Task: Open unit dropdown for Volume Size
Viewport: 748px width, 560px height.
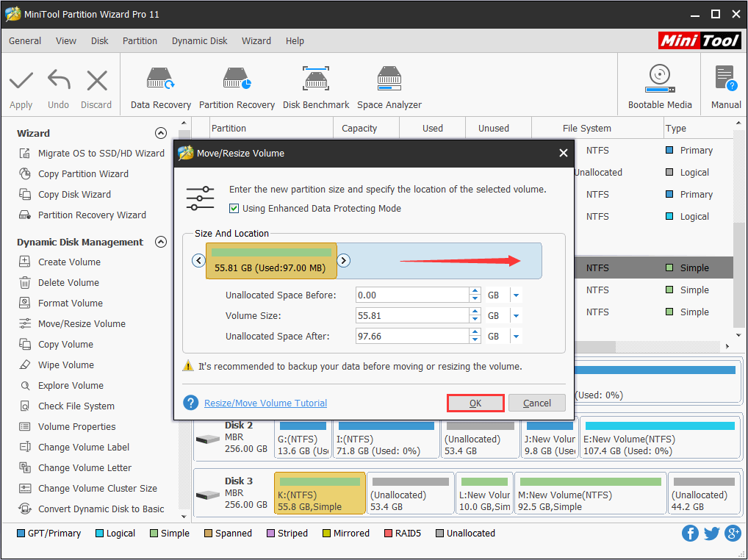Action: (516, 316)
